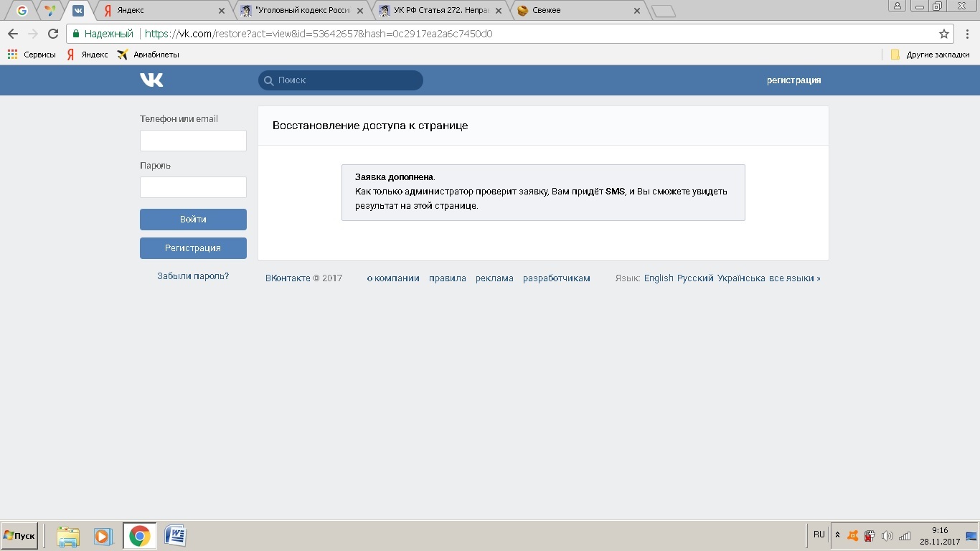
Task: Open Windows Explorer from taskbar
Action: [x=68, y=536]
